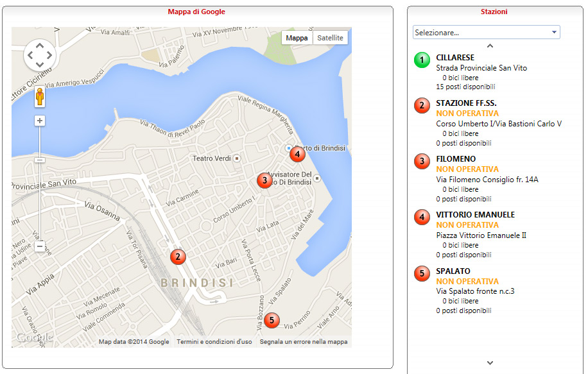The width and height of the screenshot is (588, 374).
Task: Click the Mappa di Google panel title
Action: click(x=196, y=12)
